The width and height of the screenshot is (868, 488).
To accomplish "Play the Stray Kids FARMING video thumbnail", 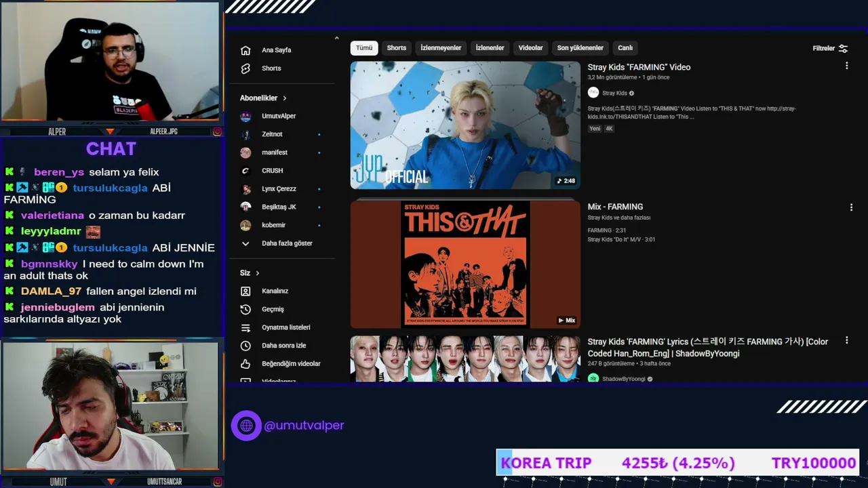I will coord(465,125).
